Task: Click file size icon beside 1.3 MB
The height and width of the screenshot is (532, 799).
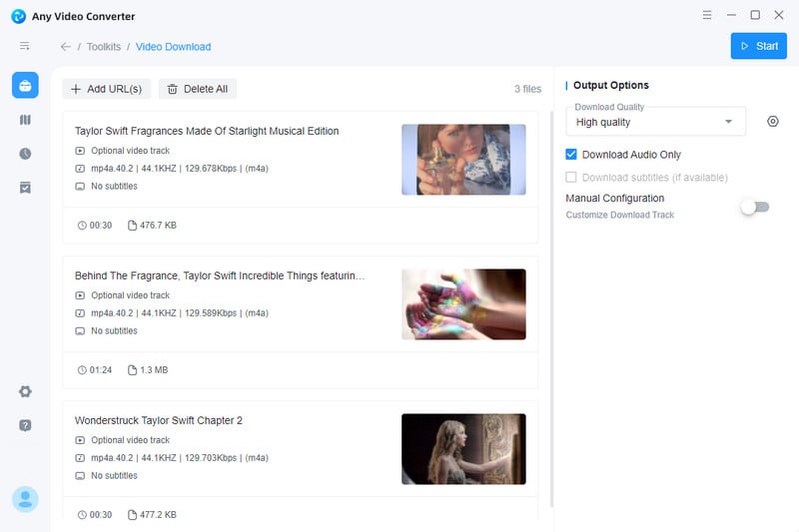Action: pyautogui.click(x=132, y=370)
